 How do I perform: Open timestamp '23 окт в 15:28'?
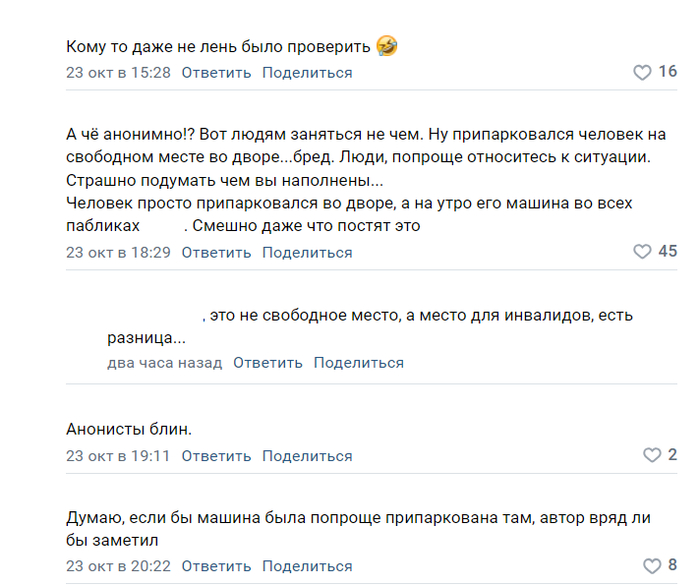118,73
